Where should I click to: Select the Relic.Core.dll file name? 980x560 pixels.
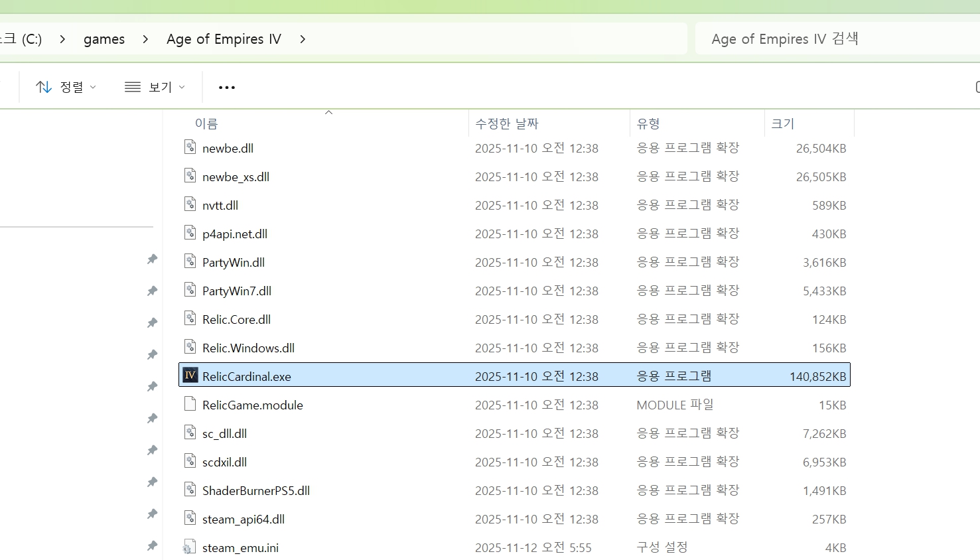tap(236, 320)
